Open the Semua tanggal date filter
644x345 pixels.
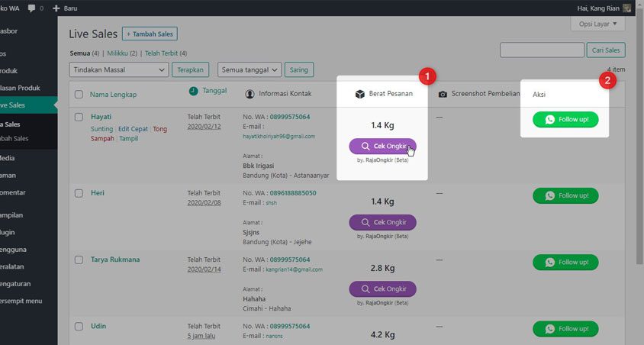point(250,70)
